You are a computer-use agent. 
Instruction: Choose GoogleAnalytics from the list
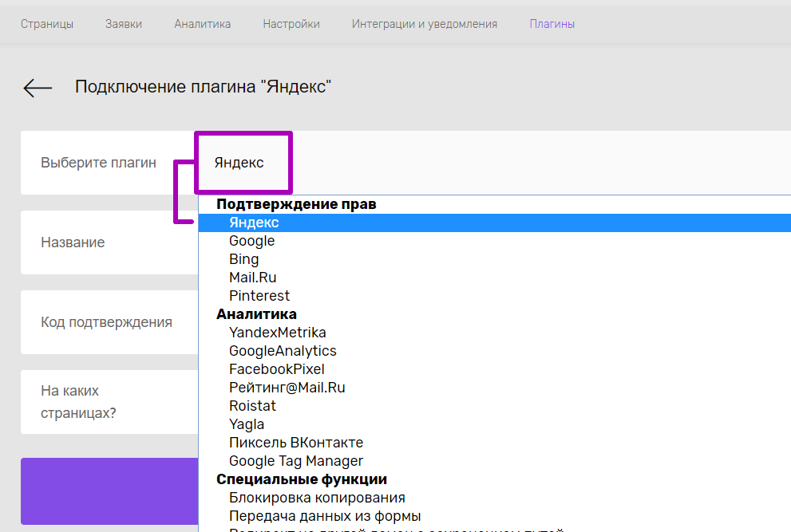494,351
